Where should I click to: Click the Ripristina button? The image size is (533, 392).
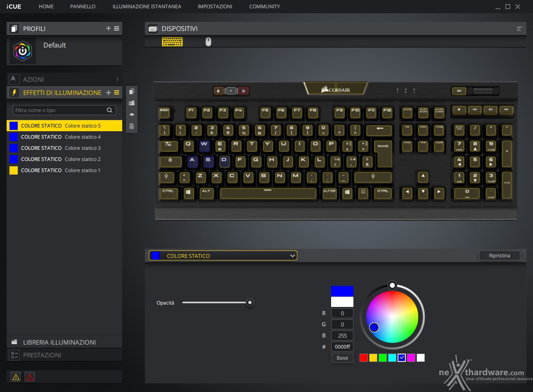(499, 255)
